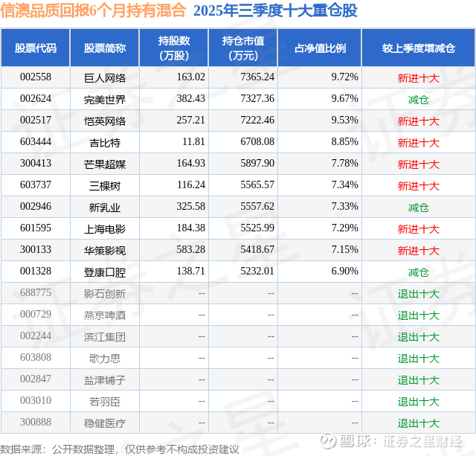476x456 pixels.
Task: Click 减仓 status in 登康口腔 row
Action: [x=419, y=272]
